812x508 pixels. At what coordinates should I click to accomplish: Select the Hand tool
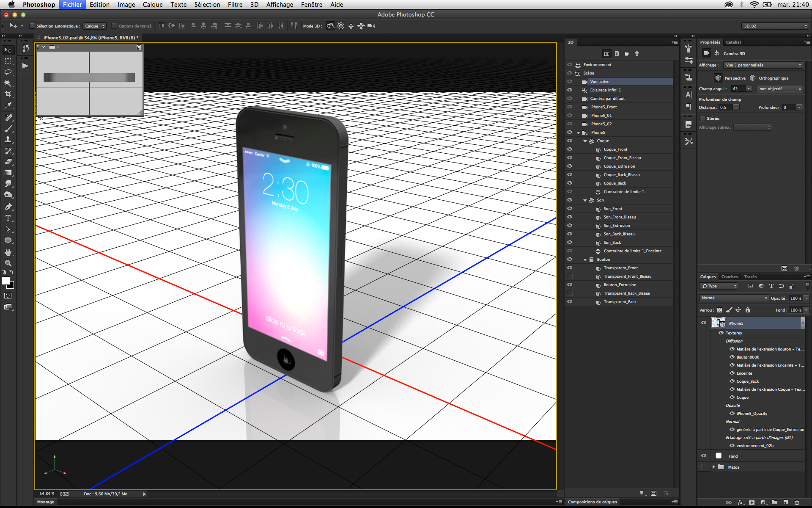click(x=8, y=252)
